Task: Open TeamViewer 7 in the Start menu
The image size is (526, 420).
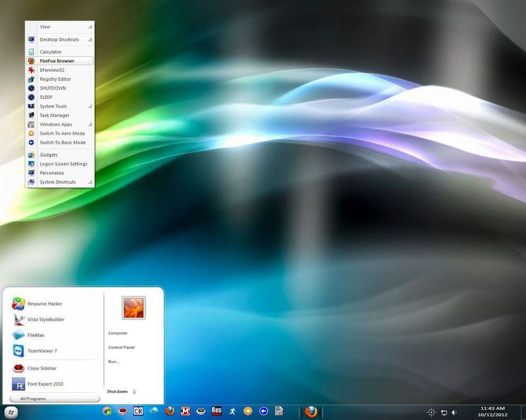Action: [42, 351]
